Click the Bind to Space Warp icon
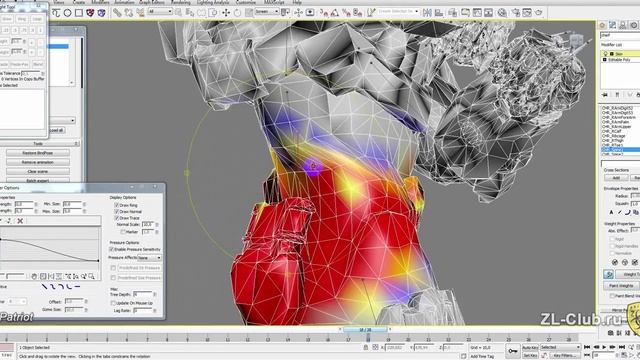This screenshot has height=360, width=640. [x=140, y=13]
